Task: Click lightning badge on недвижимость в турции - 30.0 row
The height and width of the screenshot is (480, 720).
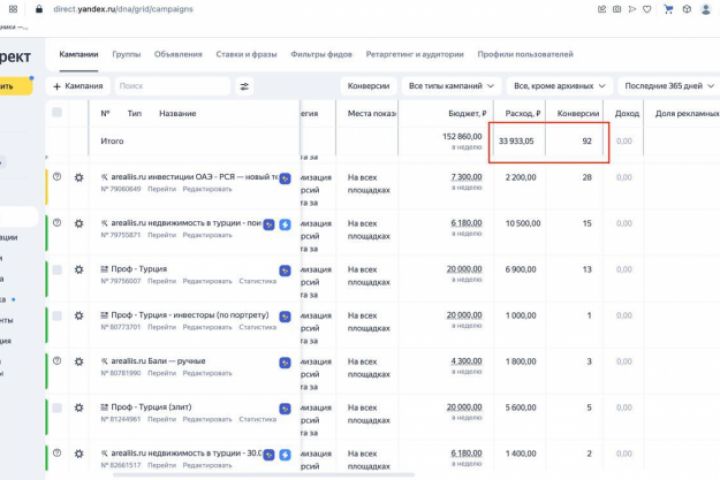Action: pos(285,454)
